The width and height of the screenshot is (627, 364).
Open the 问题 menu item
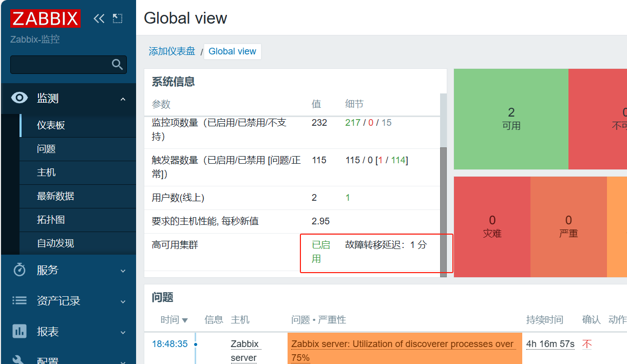coord(78,149)
